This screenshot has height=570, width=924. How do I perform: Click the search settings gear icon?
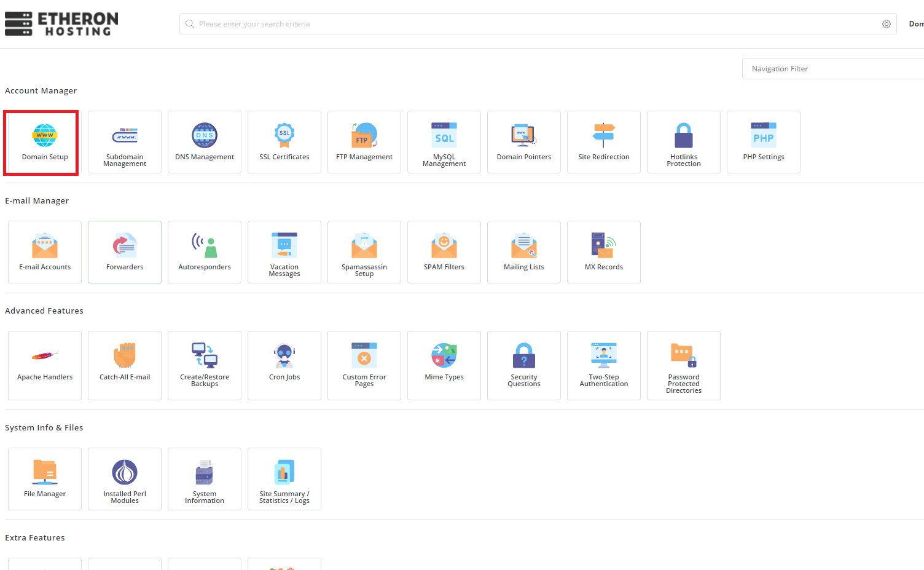coord(887,24)
